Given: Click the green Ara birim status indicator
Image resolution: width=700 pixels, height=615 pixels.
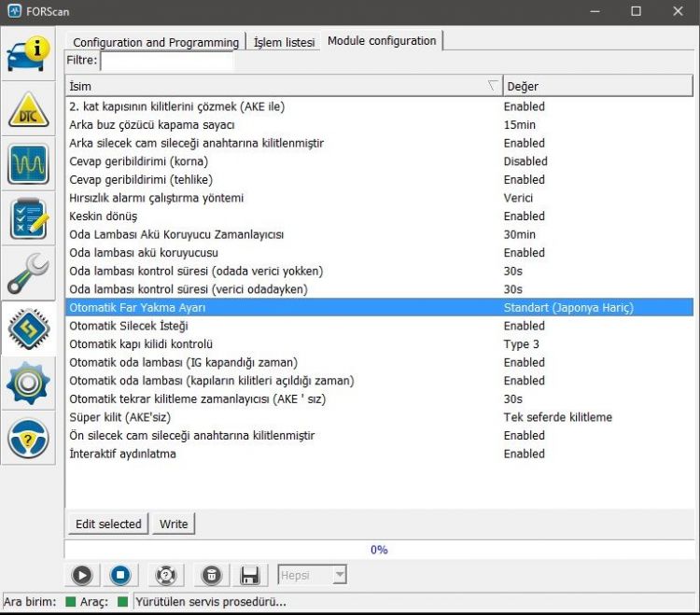Looking at the screenshot, I should pyautogui.click(x=71, y=602).
